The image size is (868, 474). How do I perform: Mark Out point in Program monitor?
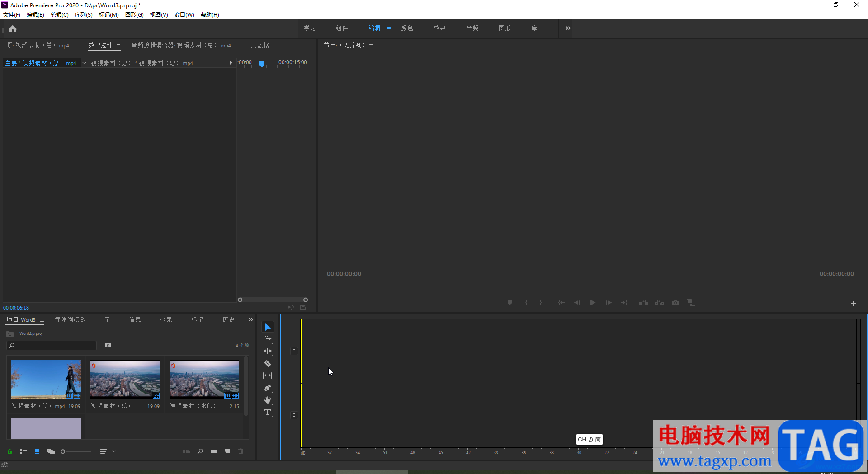[x=541, y=303]
